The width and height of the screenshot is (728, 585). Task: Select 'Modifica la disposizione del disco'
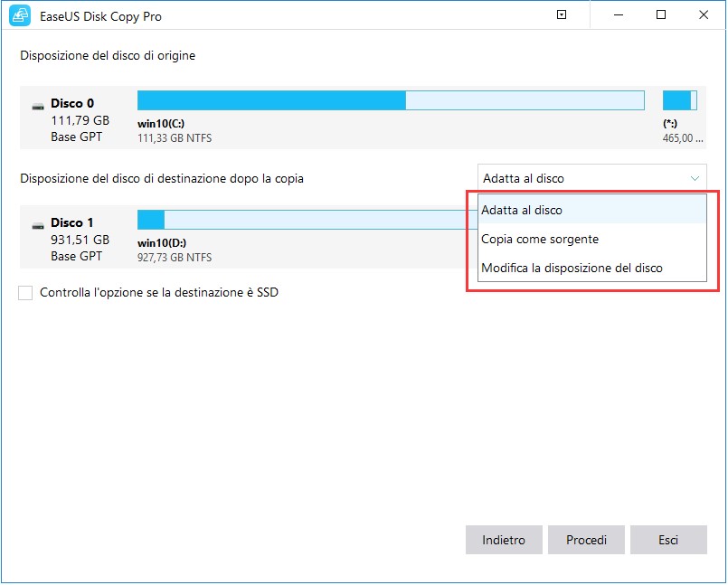click(x=592, y=268)
